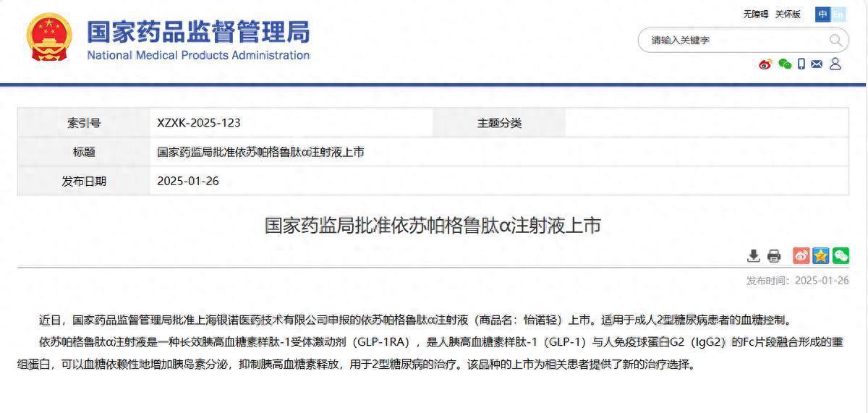868x413 pixels.
Task: Click the article headline 国家药监局批准依苏帕格鲁肽α注射液上市
Action: click(433, 226)
